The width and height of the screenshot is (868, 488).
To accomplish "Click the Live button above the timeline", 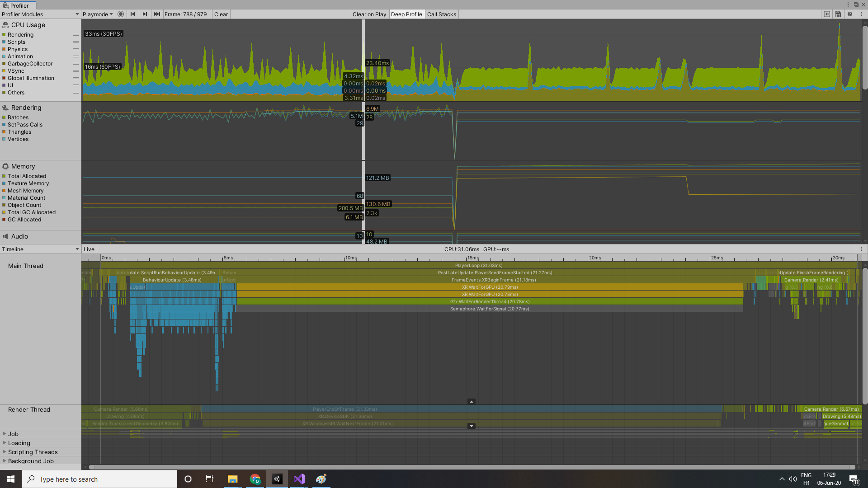I will (x=89, y=249).
